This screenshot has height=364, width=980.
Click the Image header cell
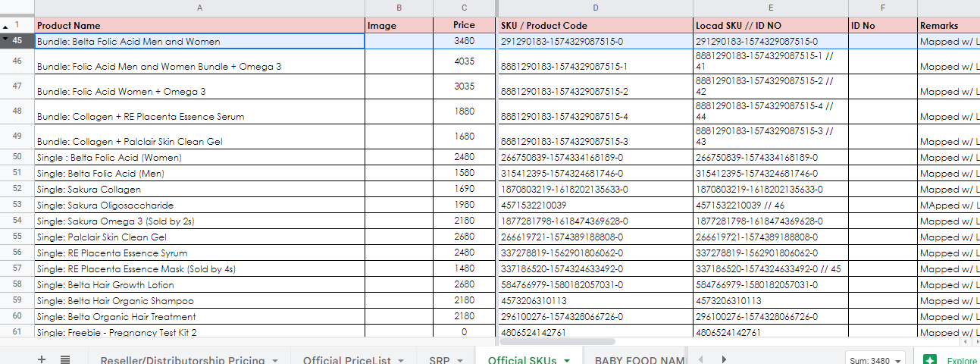[x=399, y=25]
